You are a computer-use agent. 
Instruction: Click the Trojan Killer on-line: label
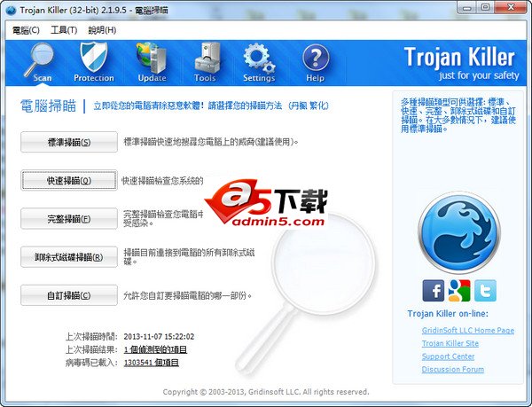pos(448,313)
